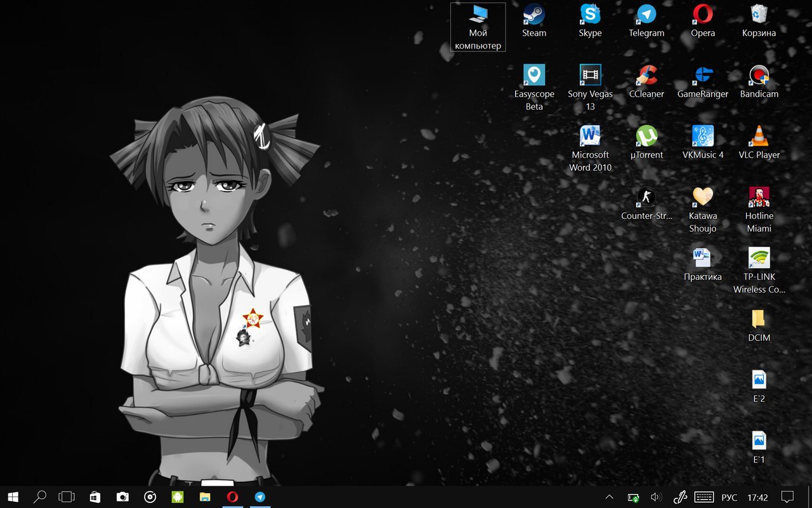Show the touch keyboard

coord(704,497)
